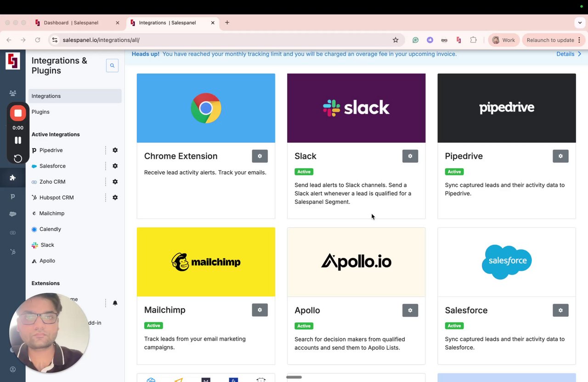Open the Pipedrive card settings gear
The image size is (588, 382).
tap(560, 156)
